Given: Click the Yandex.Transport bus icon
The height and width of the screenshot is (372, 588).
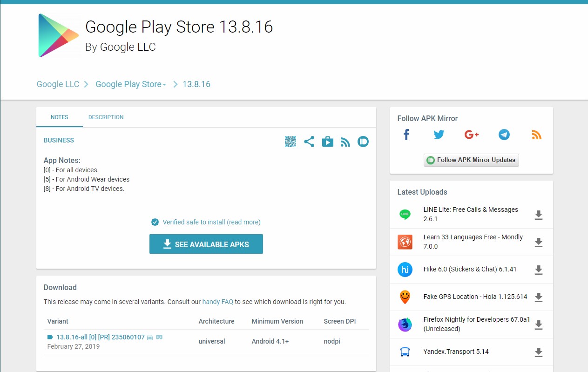Looking at the screenshot, I should (405, 352).
